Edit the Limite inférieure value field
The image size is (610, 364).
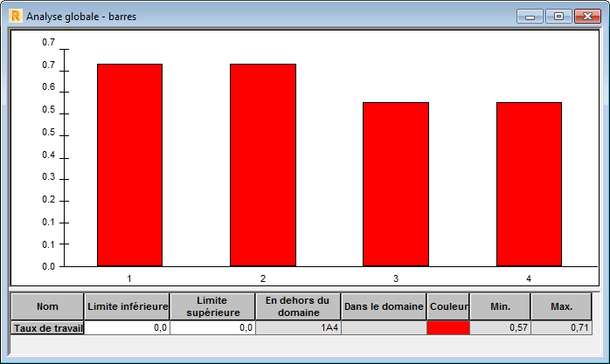pyautogui.click(x=128, y=328)
